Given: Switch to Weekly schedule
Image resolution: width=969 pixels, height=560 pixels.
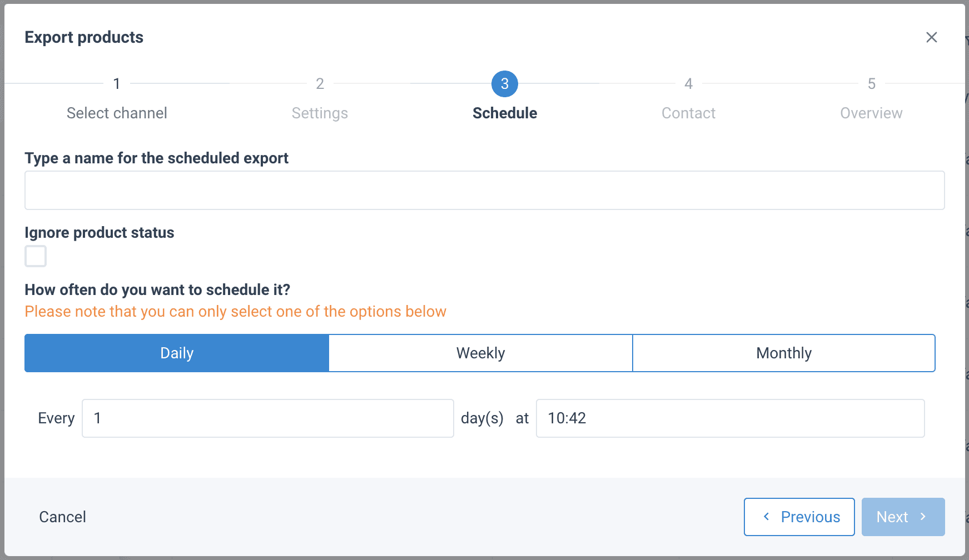Looking at the screenshot, I should pyautogui.click(x=480, y=353).
